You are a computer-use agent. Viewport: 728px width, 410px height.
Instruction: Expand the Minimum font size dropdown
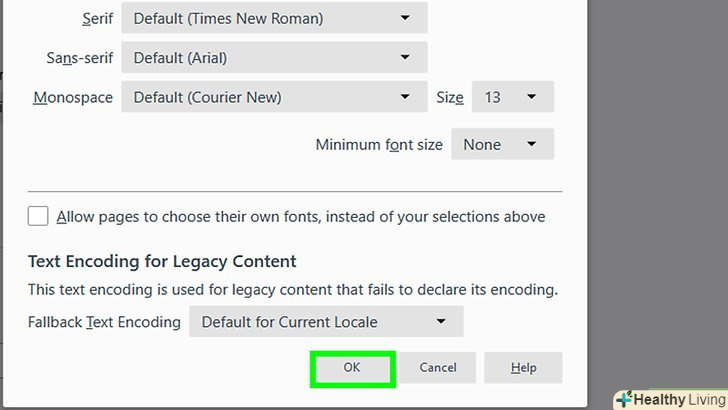pos(502,144)
